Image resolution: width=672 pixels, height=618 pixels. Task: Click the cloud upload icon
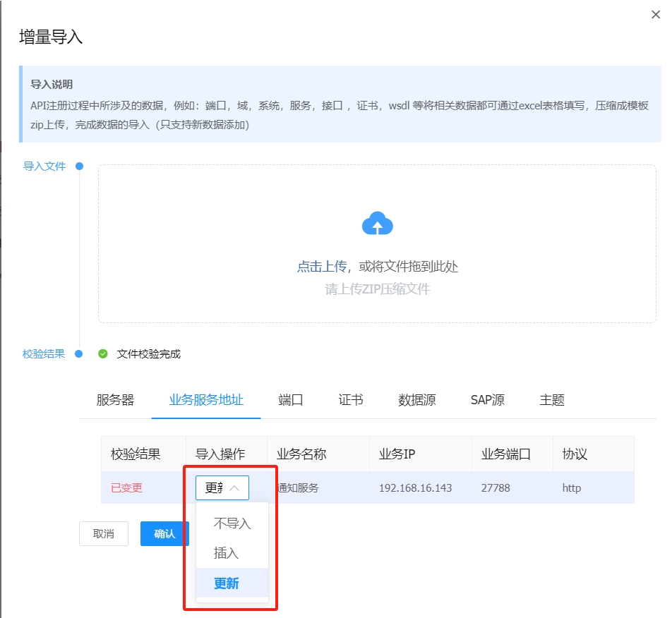tap(377, 224)
